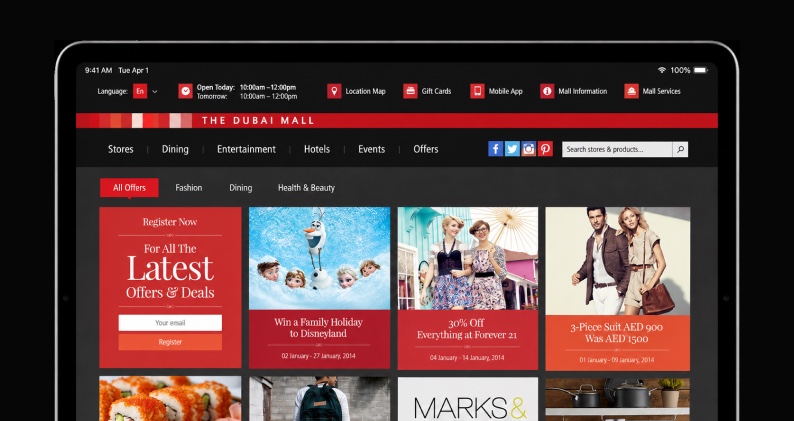Open the Marks & offer tile
Viewport: 794px width, 421px height.
pyautogui.click(x=467, y=399)
